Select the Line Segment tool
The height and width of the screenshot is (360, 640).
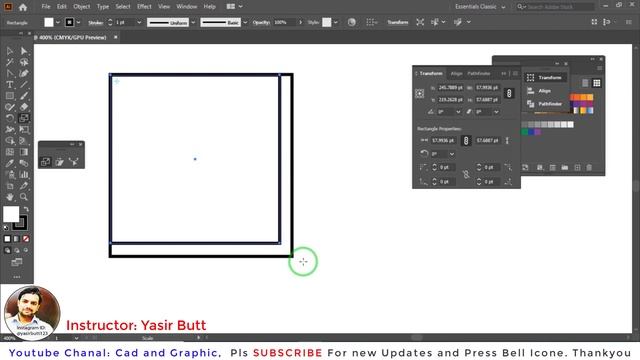pyautogui.click(x=24, y=85)
